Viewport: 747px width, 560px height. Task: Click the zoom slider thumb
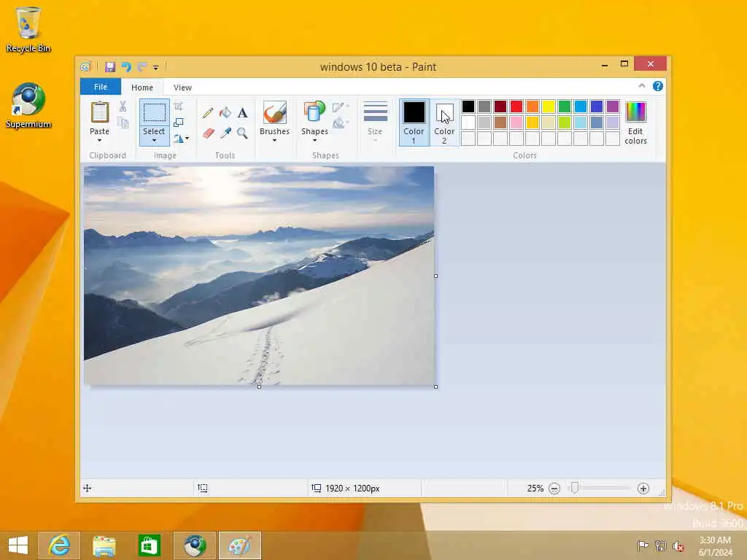(575, 488)
